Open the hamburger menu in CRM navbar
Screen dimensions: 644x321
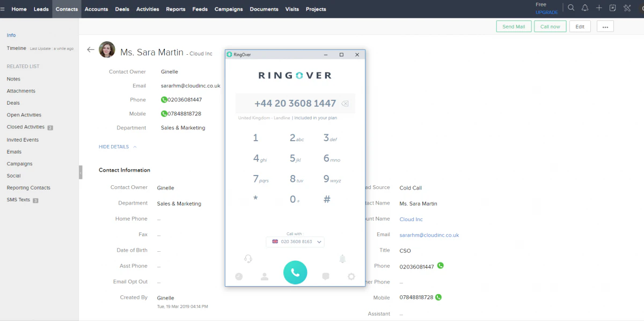[x=3, y=9]
